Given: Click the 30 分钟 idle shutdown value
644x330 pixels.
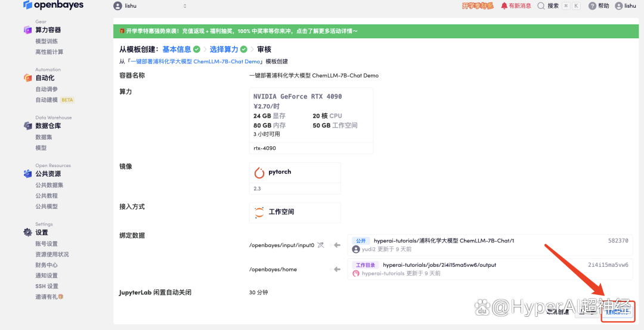Looking at the screenshot, I should pyautogui.click(x=258, y=292).
